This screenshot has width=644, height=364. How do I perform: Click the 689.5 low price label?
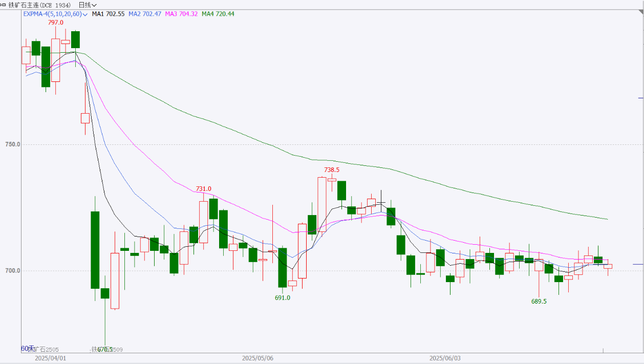pyautogui.click(x=539, y=302)
